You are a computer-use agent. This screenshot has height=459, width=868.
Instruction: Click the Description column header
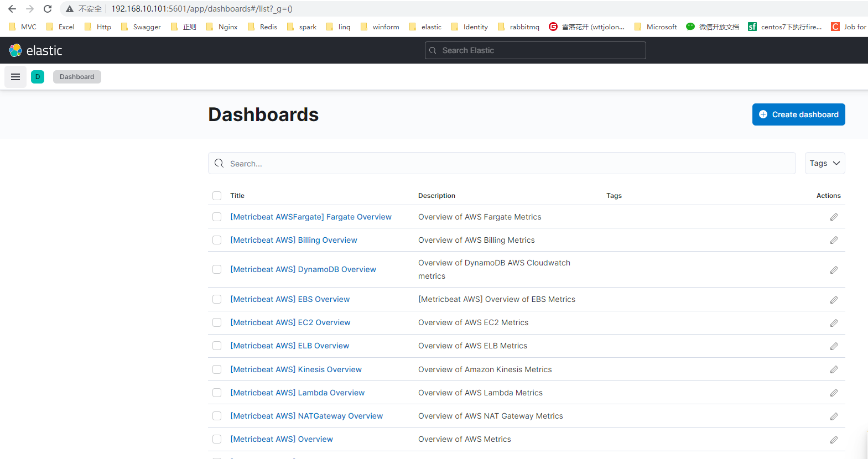pos(436,196)
